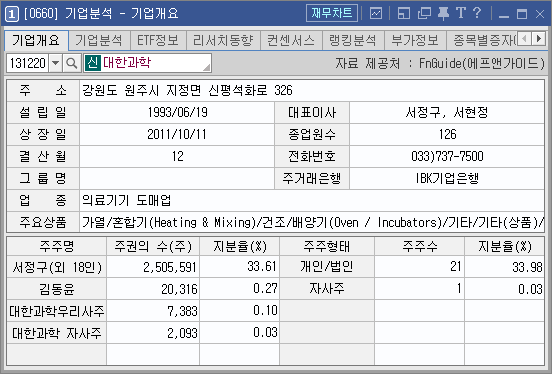Click the 주거래은행 label cell

(x=312, y=178)
